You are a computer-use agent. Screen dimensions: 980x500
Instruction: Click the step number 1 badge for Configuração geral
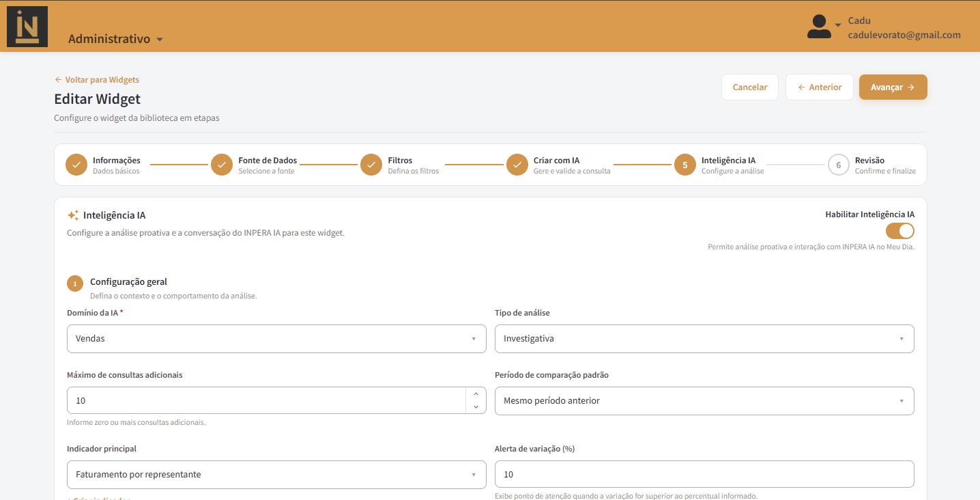[75, 283]
